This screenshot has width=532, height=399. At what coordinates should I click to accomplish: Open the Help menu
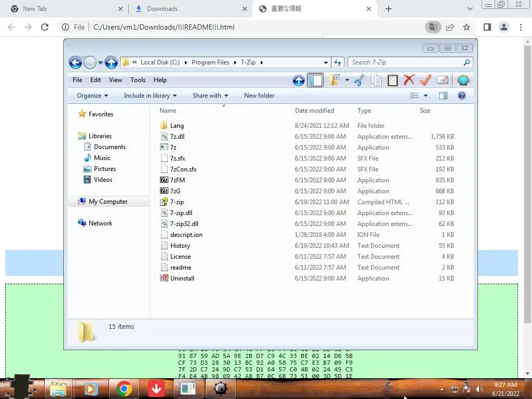[x=160, y=80]
